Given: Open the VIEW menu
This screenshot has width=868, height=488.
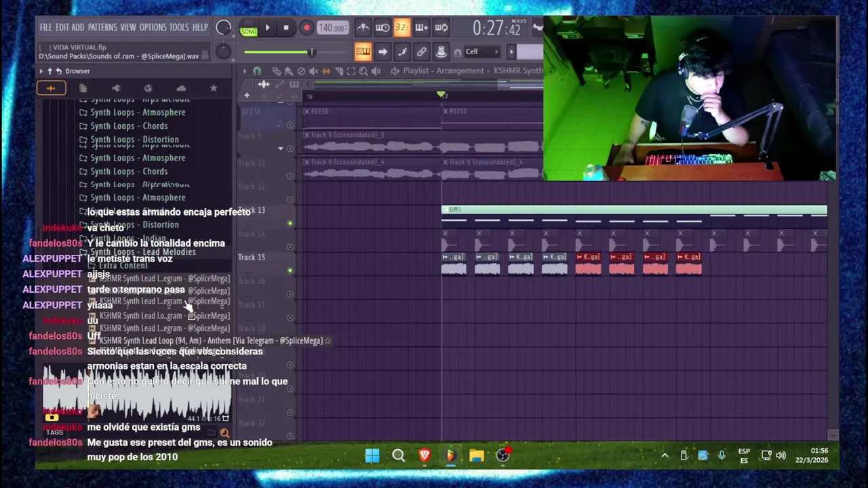Looking at the screenshot, I should point(128,28).
